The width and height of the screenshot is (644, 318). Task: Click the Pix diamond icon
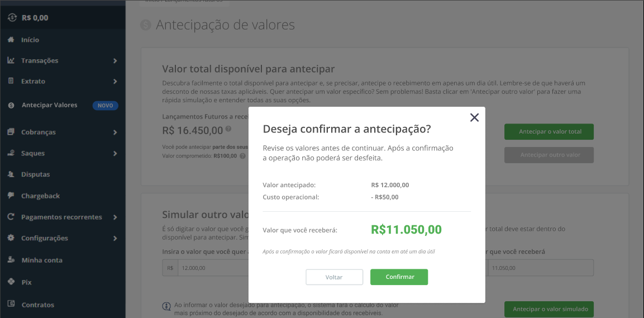click(11, 282)
